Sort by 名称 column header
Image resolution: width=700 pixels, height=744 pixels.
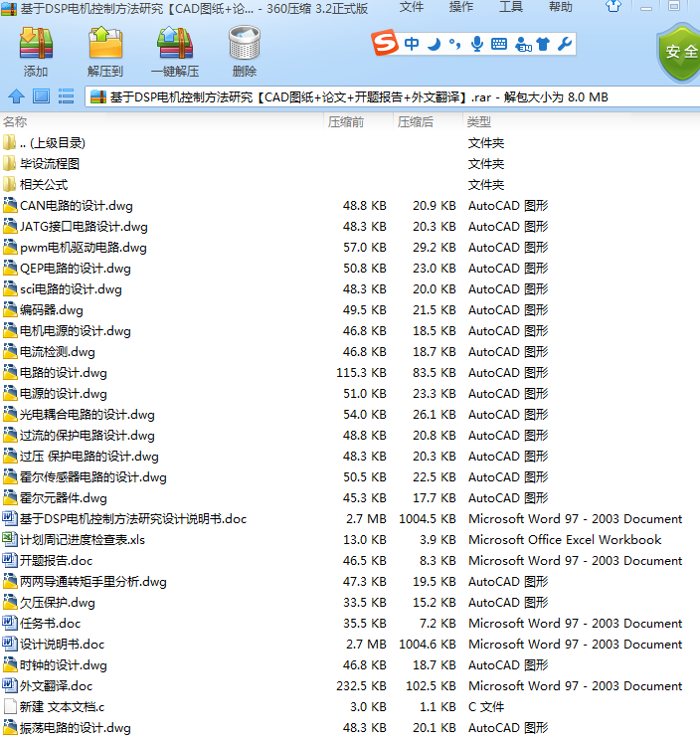[x=15, y=122]
